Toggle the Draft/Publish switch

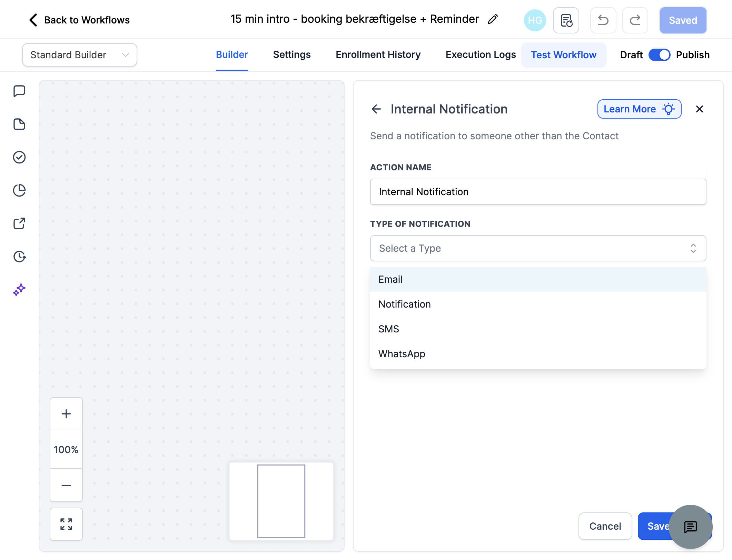(659, 55)
